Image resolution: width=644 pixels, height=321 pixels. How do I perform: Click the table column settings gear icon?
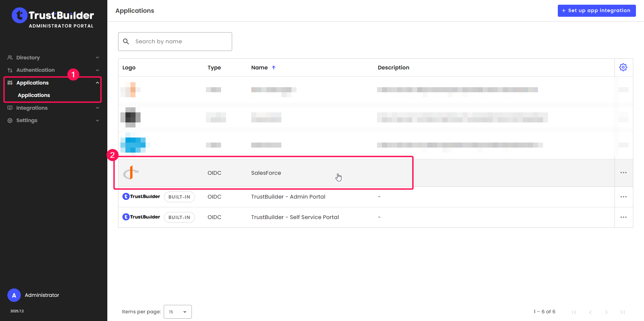pos(623,67)
